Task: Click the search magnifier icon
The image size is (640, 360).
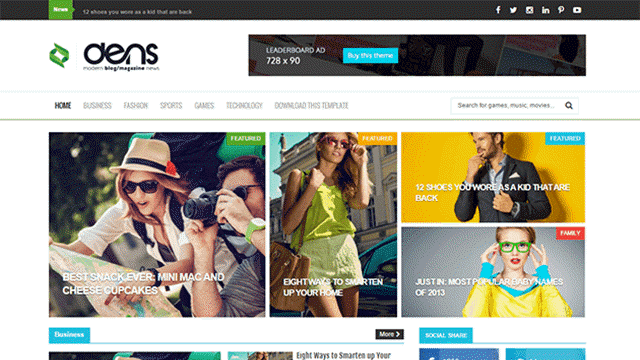Action: point(569,106)
